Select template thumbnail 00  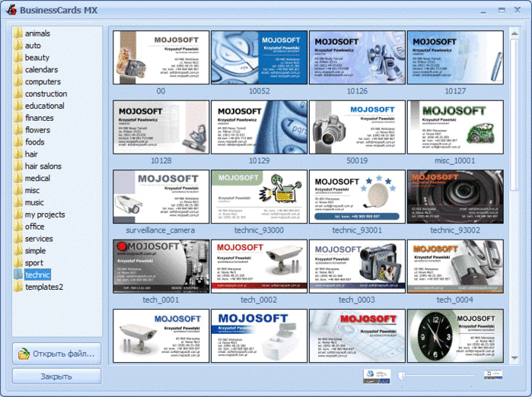(161, 57)
